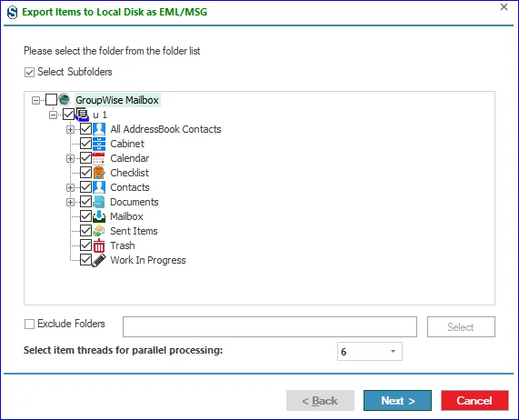Click the Cancel button
The width and height of the screenshot is (519, 420).
474,401
